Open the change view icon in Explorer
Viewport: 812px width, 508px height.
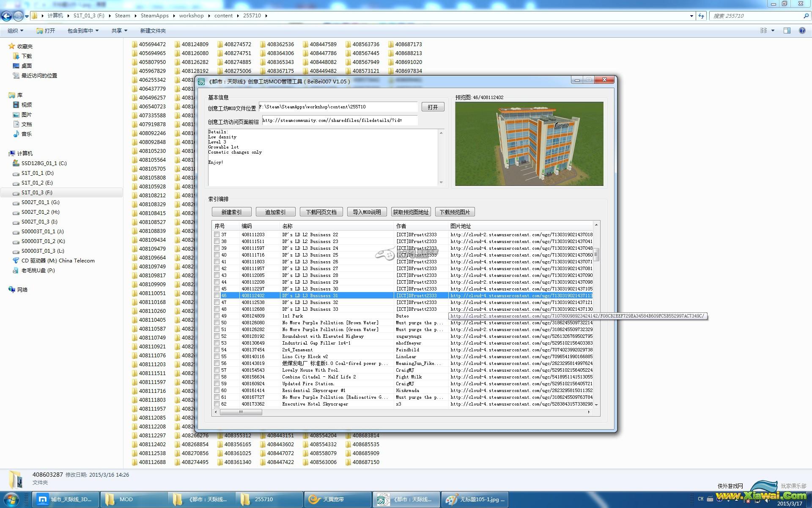tap(764, 30)
